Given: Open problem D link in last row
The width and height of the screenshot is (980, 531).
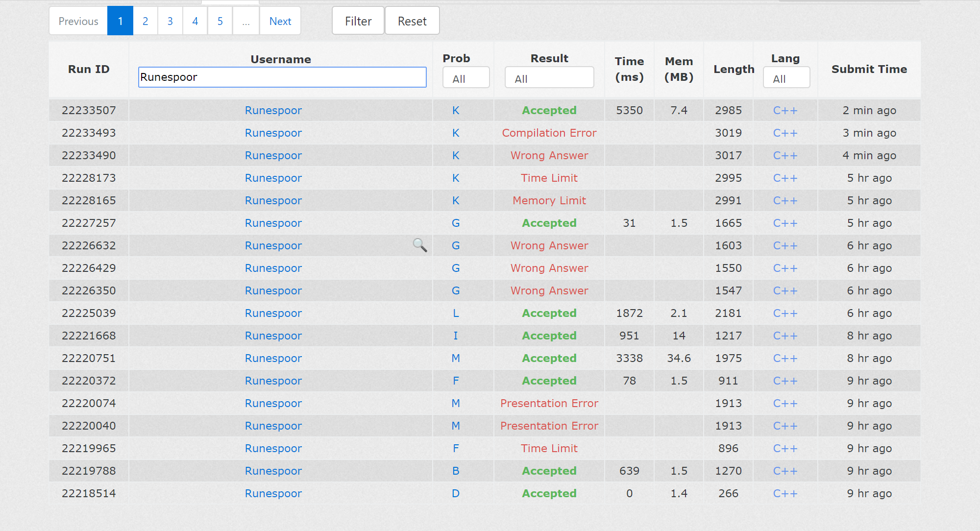Looking at the screenshot, I should [x=456, y=494].
